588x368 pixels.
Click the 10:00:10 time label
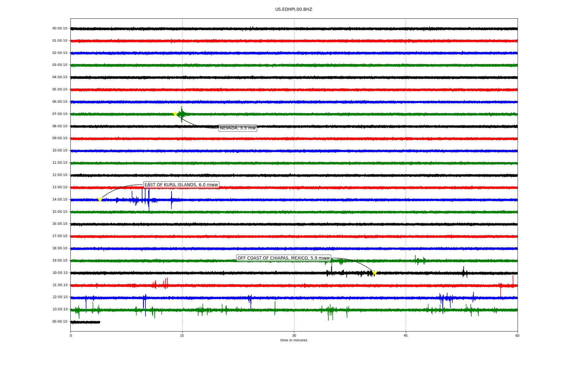(x=60, y=151)
